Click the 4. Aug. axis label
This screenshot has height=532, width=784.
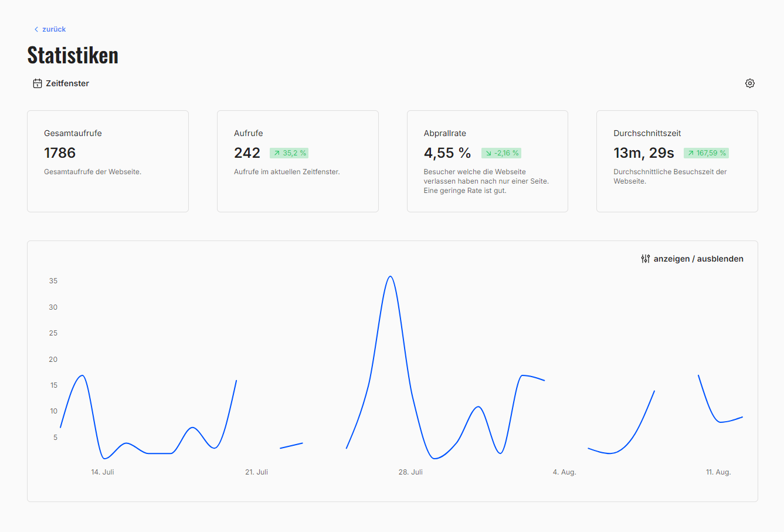[564, 472]
